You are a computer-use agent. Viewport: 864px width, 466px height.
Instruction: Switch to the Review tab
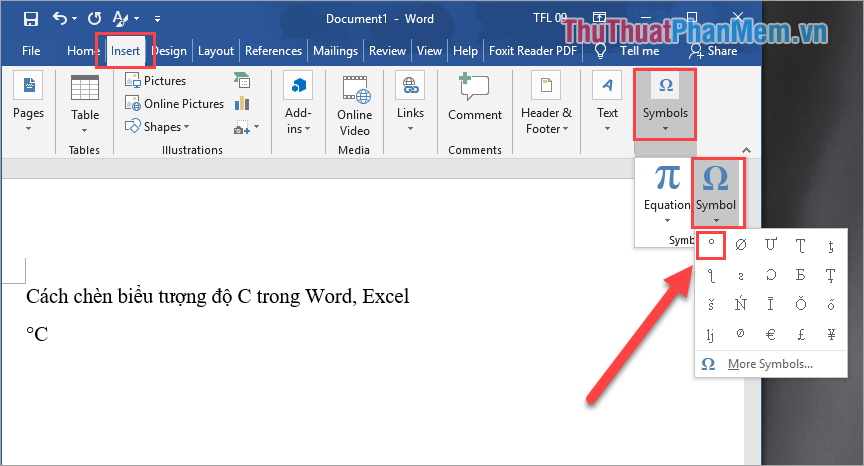click(x=387, y=51)
